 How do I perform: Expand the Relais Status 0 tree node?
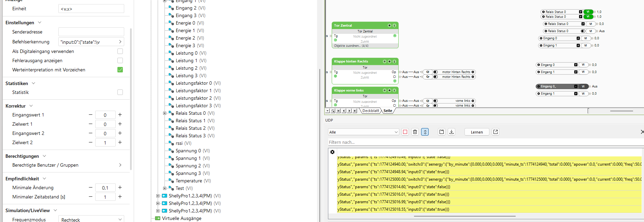click(x=164, y=113)
